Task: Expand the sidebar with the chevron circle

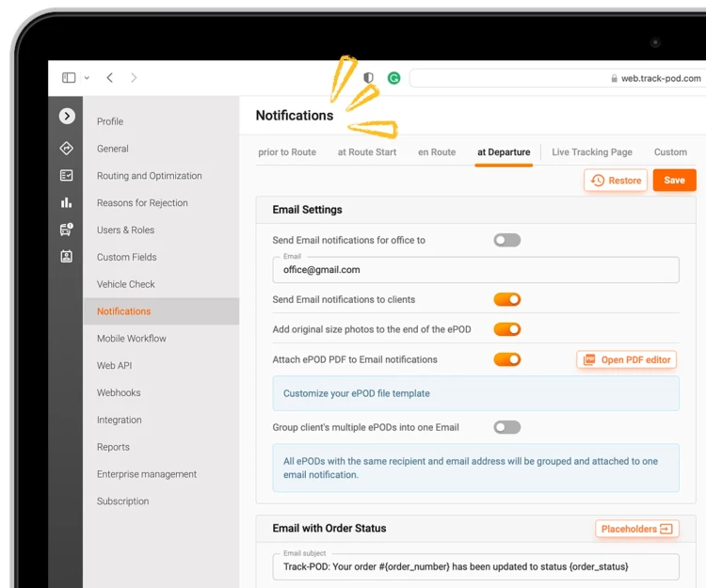Action: click(x=67, y=116)
